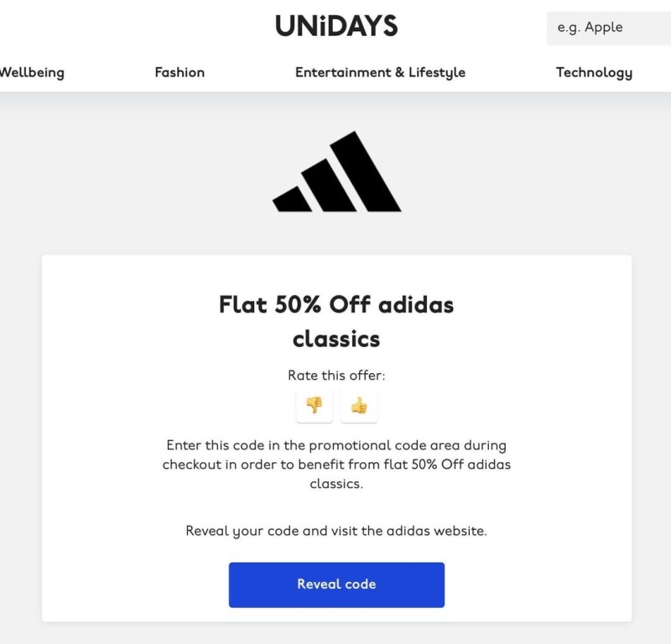Rate the offer with thumbs up
The height and width of the screenshot is (644, 671).
(x=359, y=406)
